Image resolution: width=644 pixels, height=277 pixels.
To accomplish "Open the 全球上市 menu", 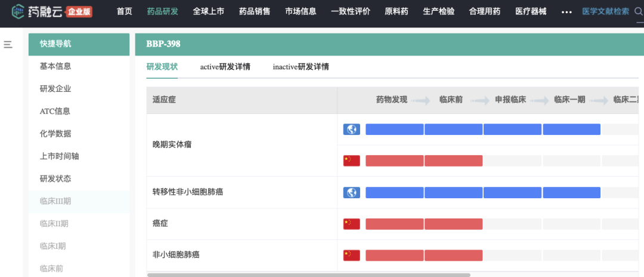I will point(208,11).
